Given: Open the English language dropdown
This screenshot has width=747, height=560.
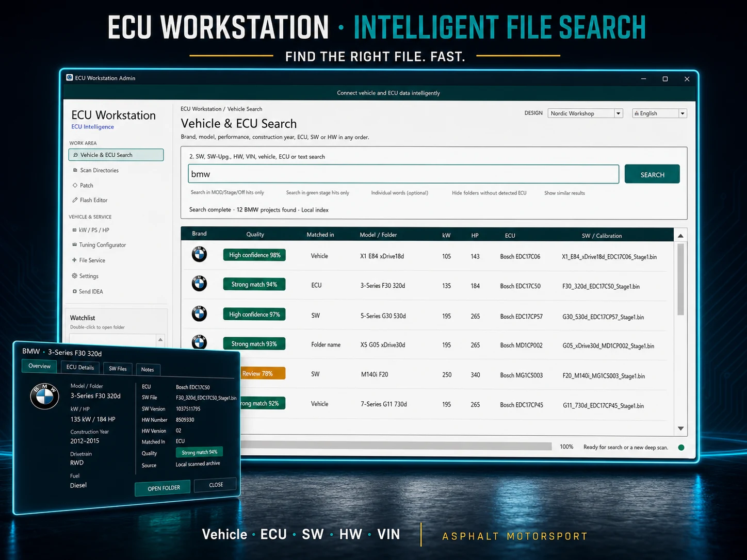Looking at the screenshot, I should (x=660, y=113).
